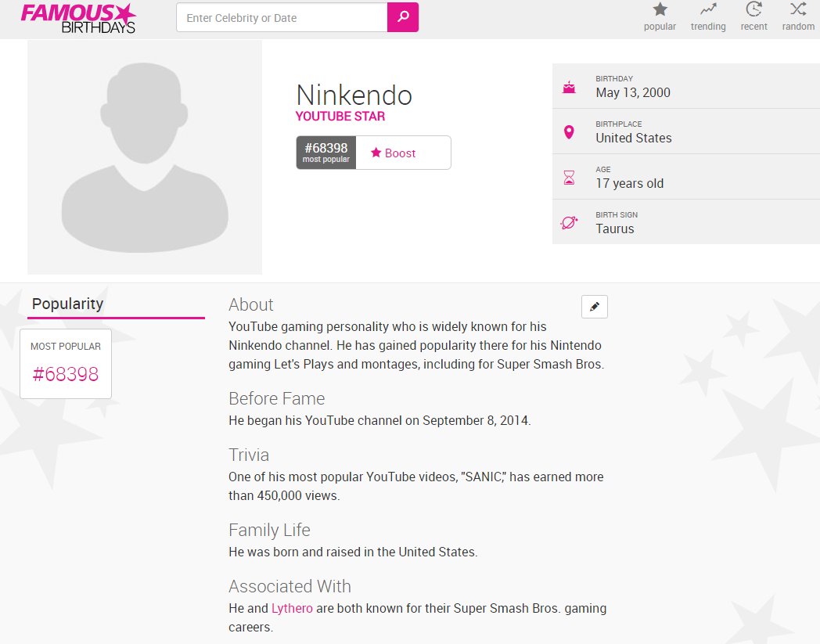Screen dimensions: 820x644
Task: Open the trending chart icon
Action: click(708, 9)
